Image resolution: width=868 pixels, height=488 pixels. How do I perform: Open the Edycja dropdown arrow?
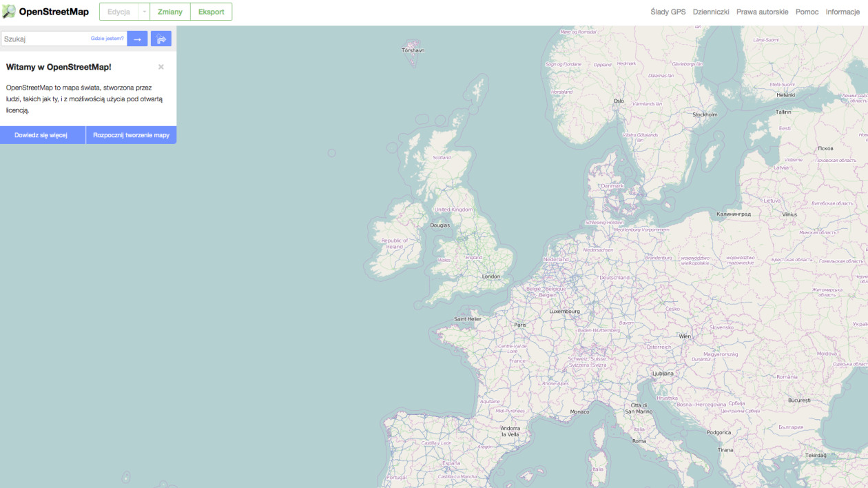(145, 12)
